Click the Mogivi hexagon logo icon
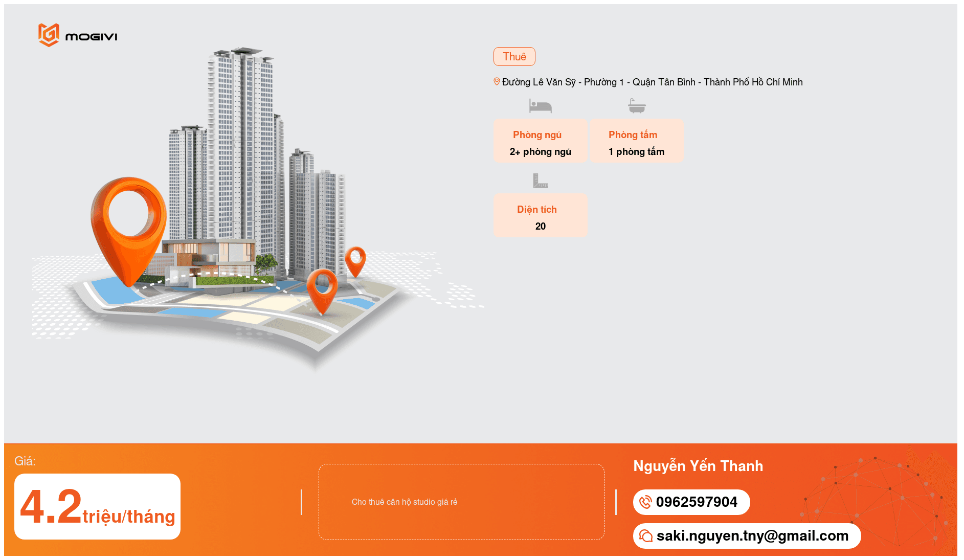964x560 pixels. point(49,35)
